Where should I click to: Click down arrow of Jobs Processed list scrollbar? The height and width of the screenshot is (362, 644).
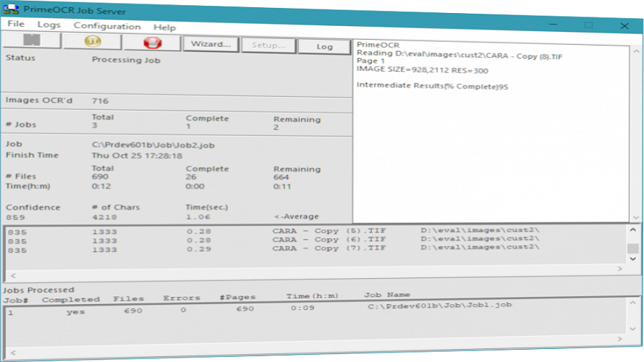(633, 329)
